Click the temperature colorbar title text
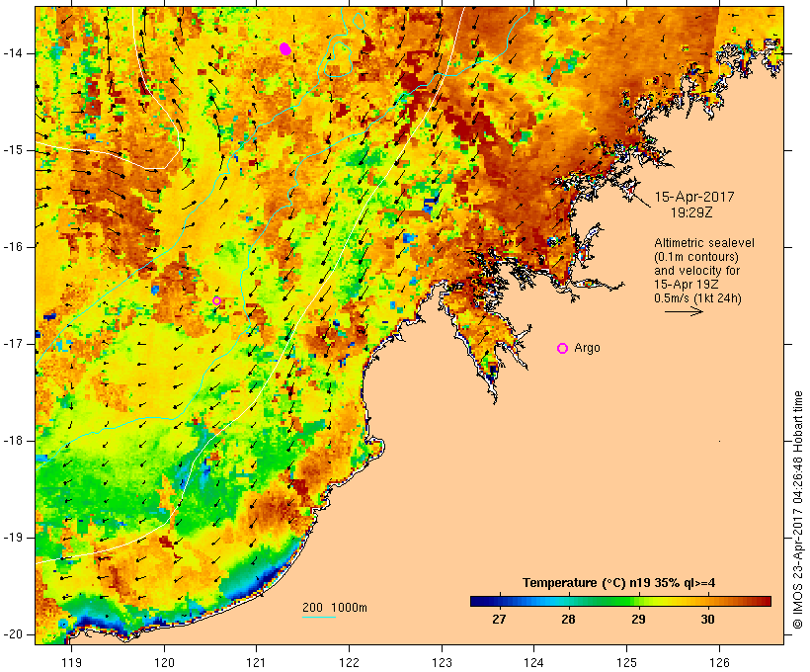Viewport: 810px width, 672px height. pyautogui.click(x=619, y=583)
